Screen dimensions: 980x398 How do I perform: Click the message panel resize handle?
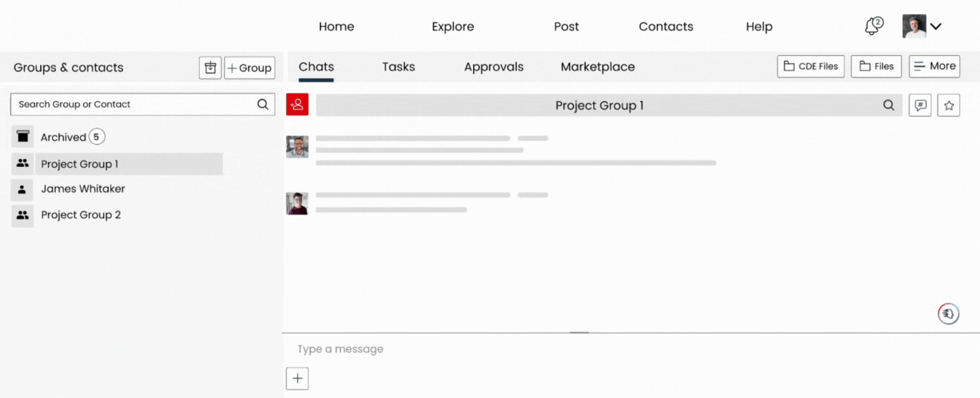pos(579,333)
